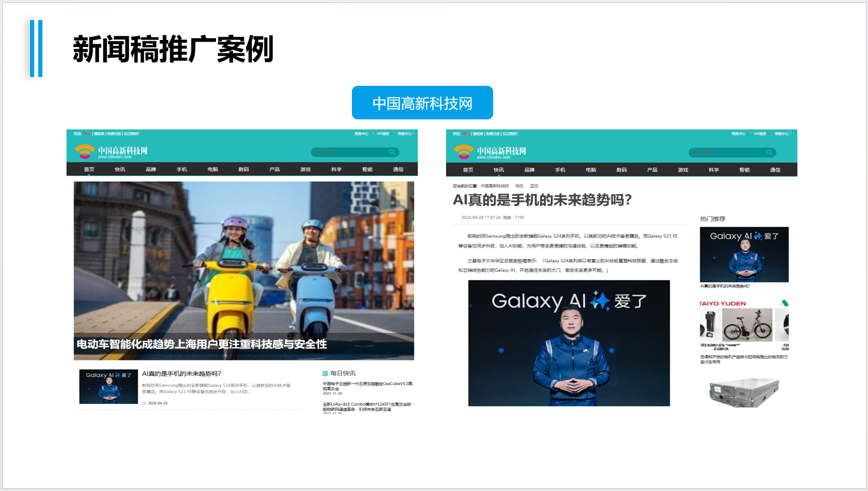
Task: Open the 游戏 tab in the left screenshot
Action: click(x=305, y=169)
